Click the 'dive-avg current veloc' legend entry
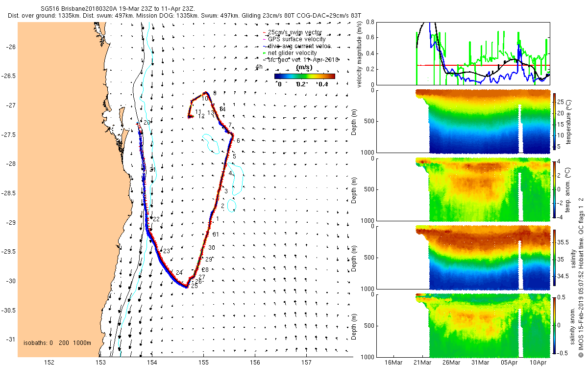 pyautogui.click(x=299, y=46)
